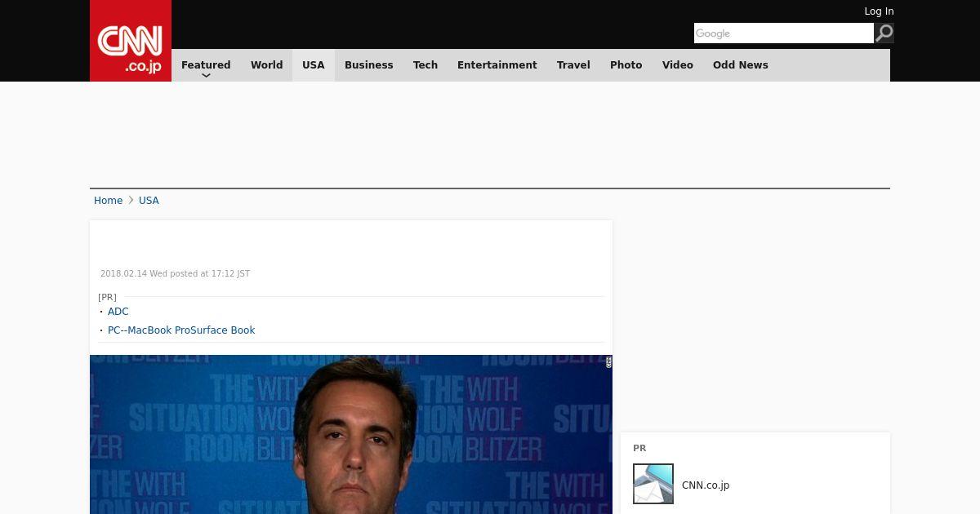Open Odd News section
Image resolution: width=980 pixels, height=514 pixels.
click(741, 65)
